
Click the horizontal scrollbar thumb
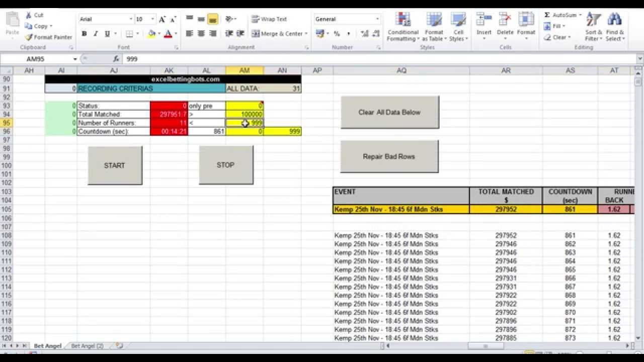pos(486,346)
